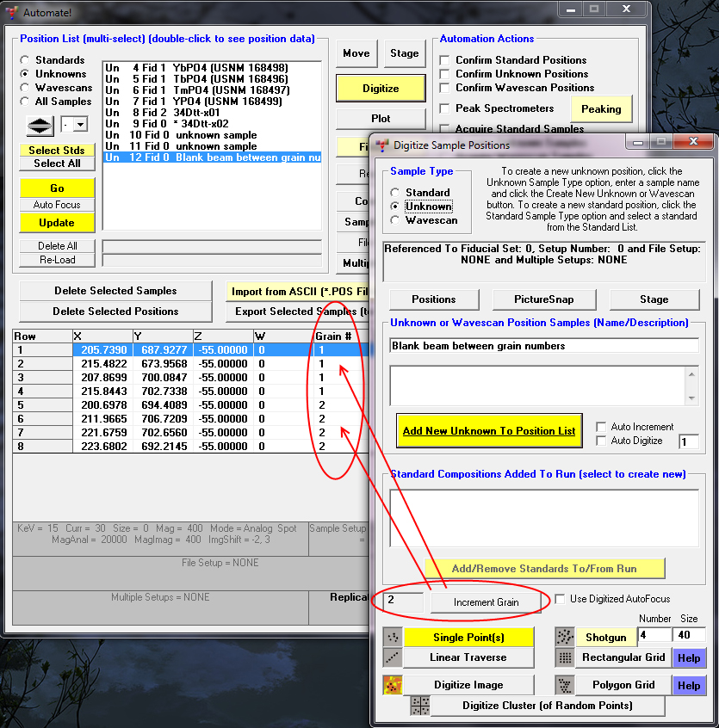The width and height of the screenshot is (719, 728).
Task: Click the Shotgun scatter pattern icon
Action: pos(565,637)
